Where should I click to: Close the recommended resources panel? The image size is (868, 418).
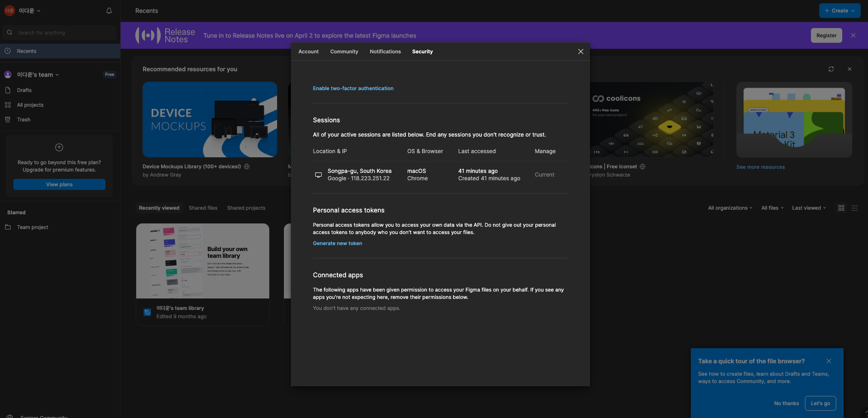pyautogui.click(x=850, y=69)
